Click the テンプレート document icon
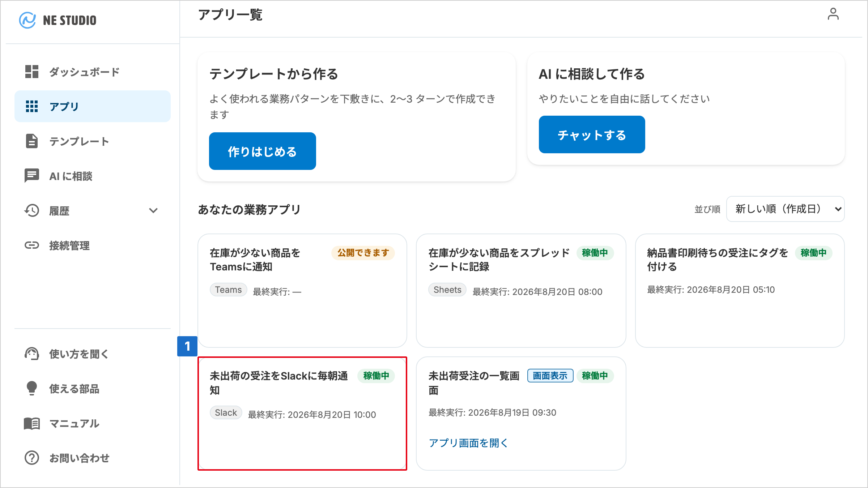The image size is (868, 488). tap(32, 141)
